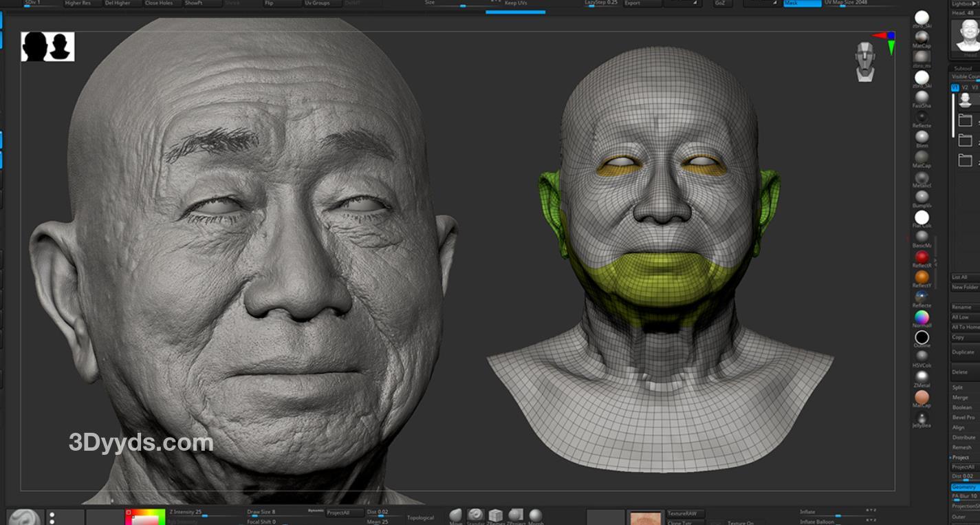The image size is (980, 525).
Task: Open the Lightbox tools flyout
Action: pyautogui.click(x=964, y=3)
